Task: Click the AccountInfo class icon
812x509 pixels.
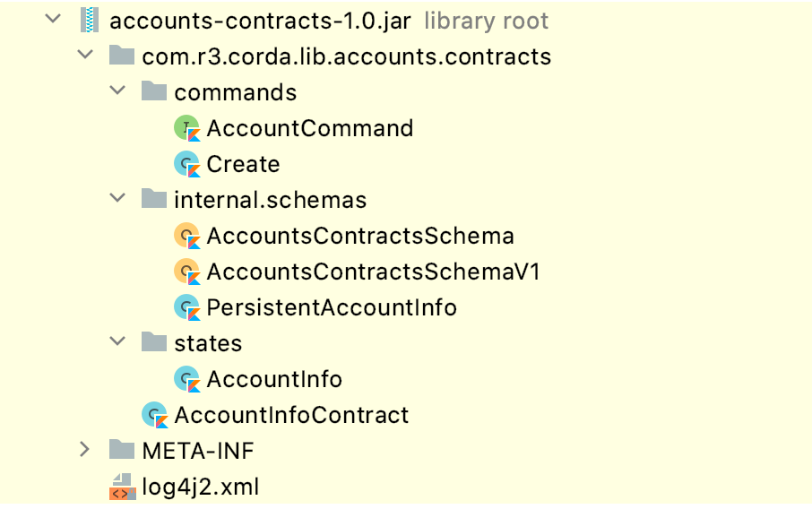Action: (x=187, y=379)
